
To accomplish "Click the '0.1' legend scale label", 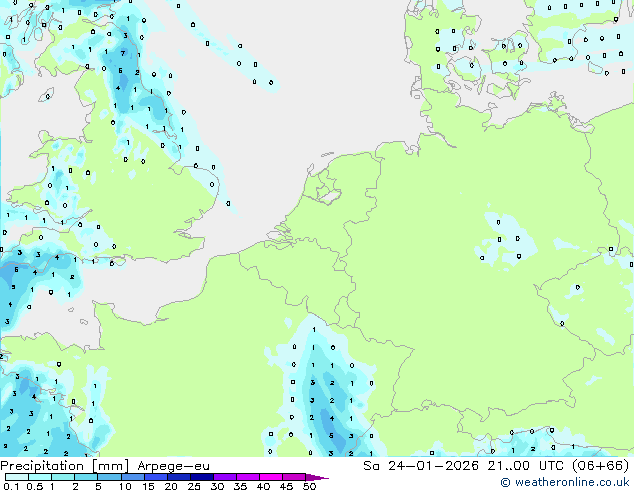I will 11,486.
